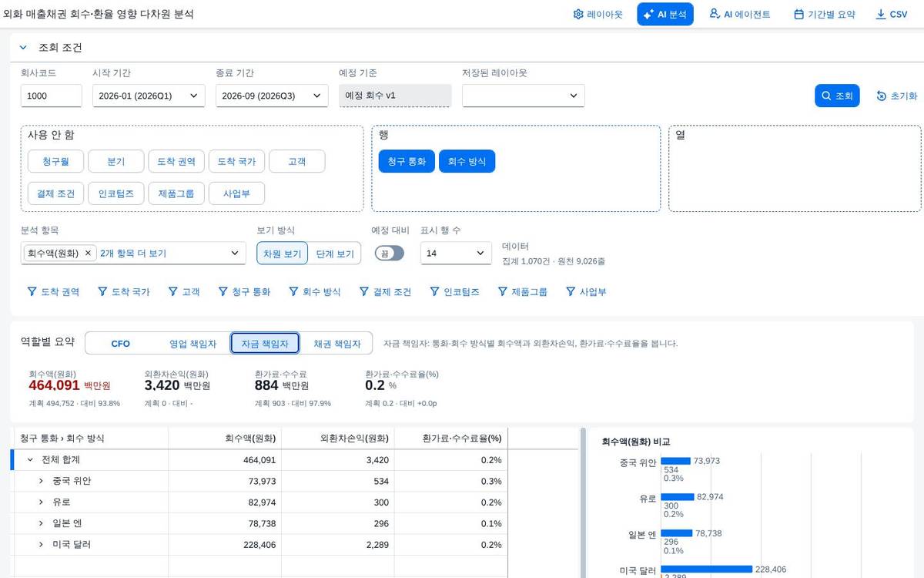Open the 도착 권역 filter
The image size is (924, 578).
(x=54, y=292)
